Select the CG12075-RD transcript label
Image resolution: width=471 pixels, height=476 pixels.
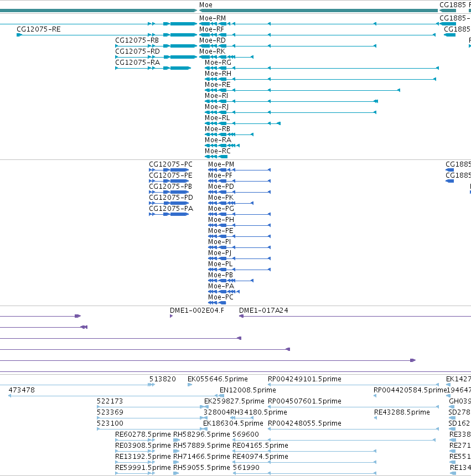(x=137, y=51)
